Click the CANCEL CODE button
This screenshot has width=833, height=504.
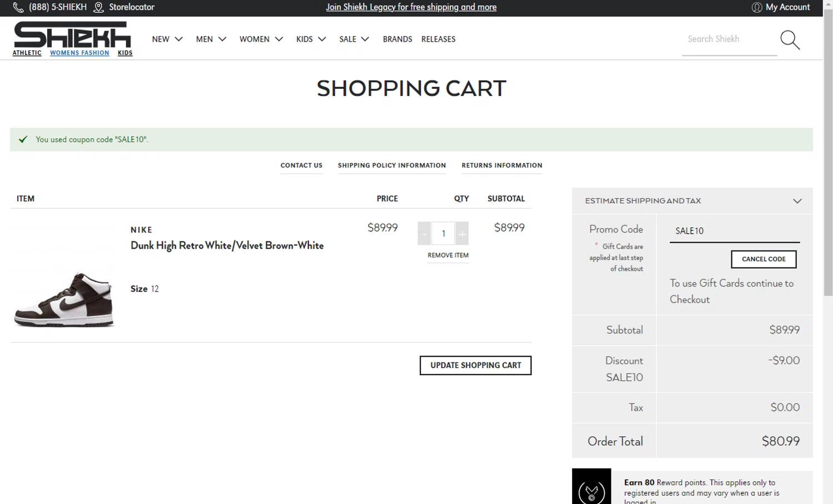[x=764, y=259]
